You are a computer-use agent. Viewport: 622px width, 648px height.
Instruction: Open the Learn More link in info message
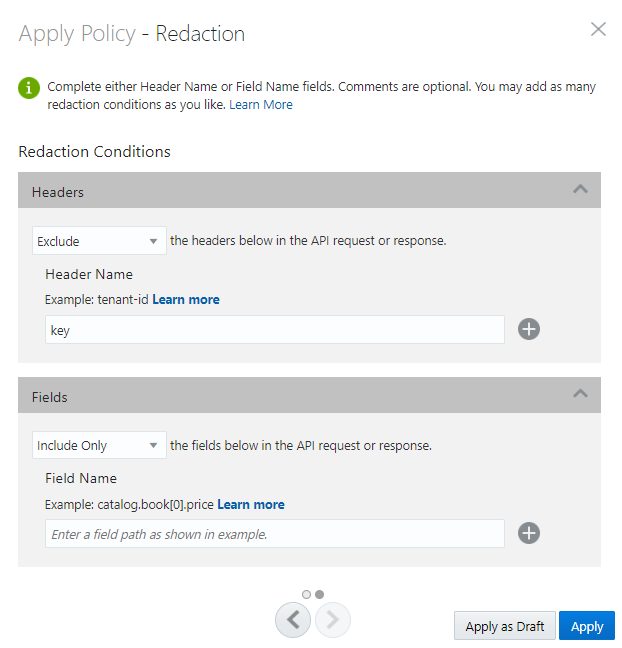261,105
